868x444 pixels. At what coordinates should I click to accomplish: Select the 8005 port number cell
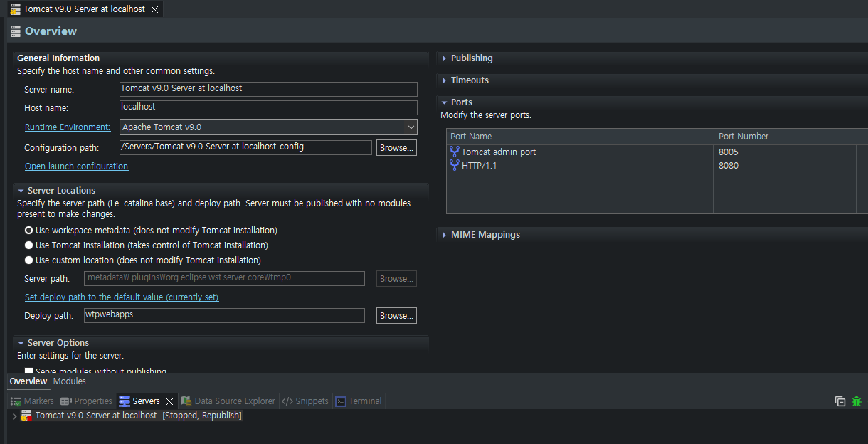click(x=729, y=152)
